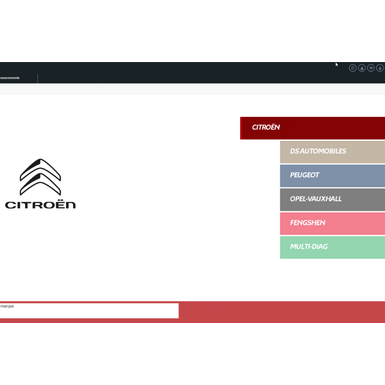Click the green Multi-Diag color tile
The height and width of the screenshot is (385, 385).
point(332,247)
